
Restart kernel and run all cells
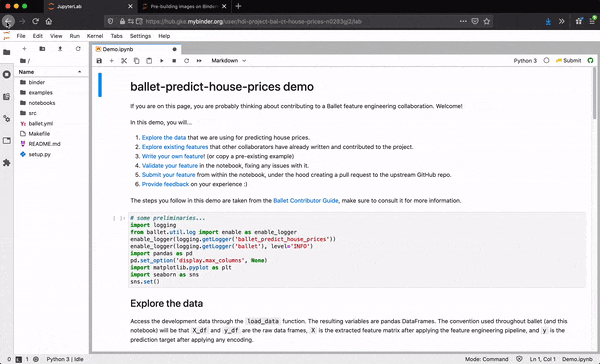click(x=199, y=60)
